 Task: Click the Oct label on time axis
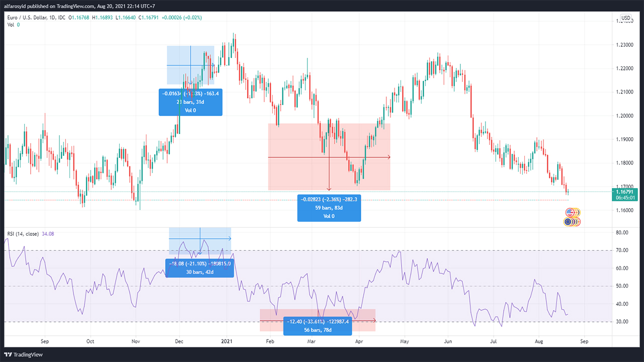(90, 341)
